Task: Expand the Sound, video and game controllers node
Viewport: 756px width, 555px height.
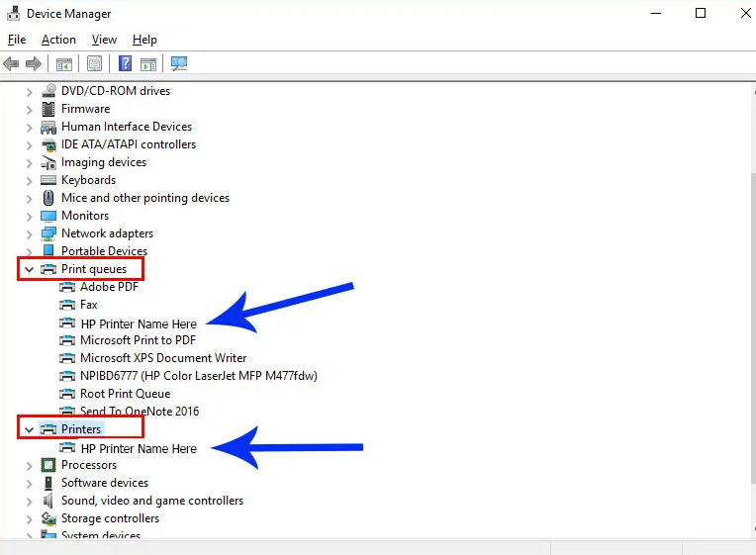Action: pyautogui.click(x=29, y=501)
